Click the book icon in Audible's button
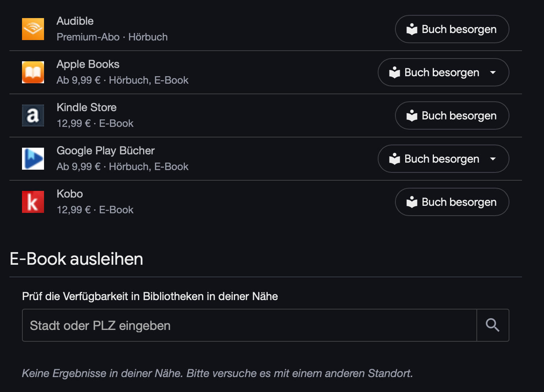 (412, 29)
